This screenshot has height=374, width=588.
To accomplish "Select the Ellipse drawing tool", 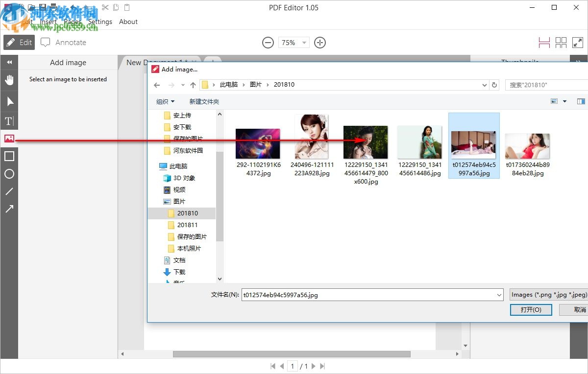I will (x=9, y=174).
